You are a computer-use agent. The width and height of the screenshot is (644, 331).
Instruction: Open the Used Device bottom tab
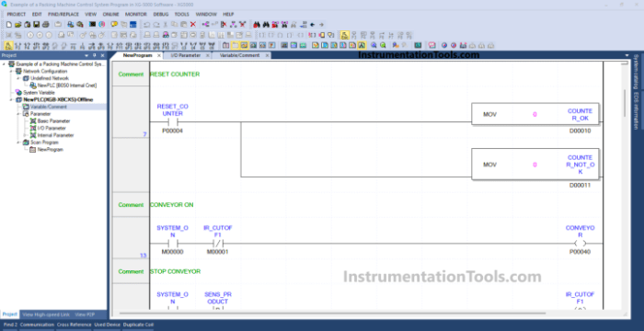pos(107,325)
